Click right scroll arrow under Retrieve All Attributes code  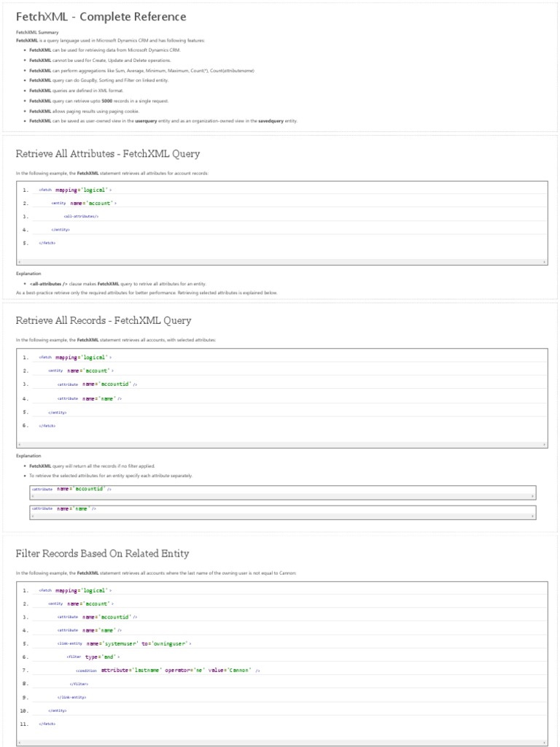tap(545, 261)
